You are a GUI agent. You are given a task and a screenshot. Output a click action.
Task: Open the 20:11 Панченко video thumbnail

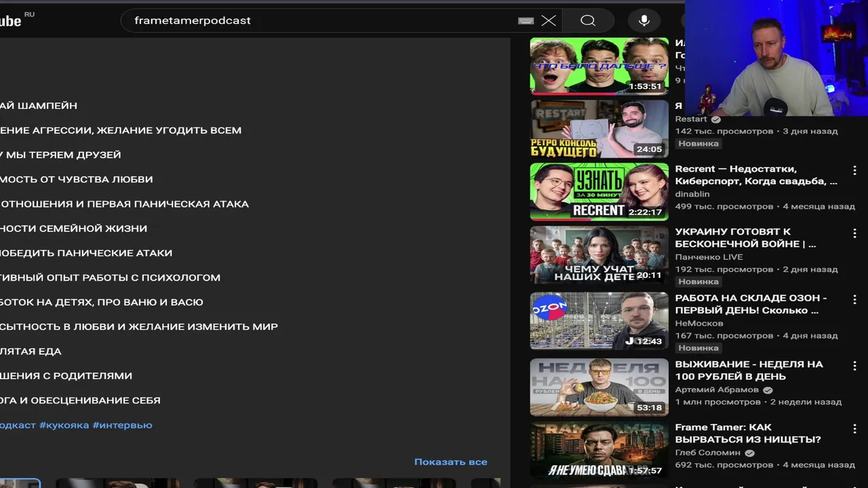(599, 255)
